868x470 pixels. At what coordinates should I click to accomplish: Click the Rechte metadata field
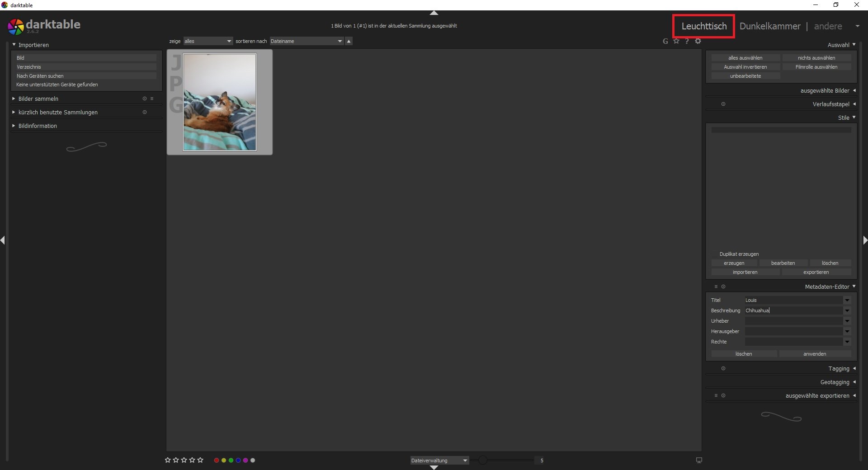click(x=794, y=342)
